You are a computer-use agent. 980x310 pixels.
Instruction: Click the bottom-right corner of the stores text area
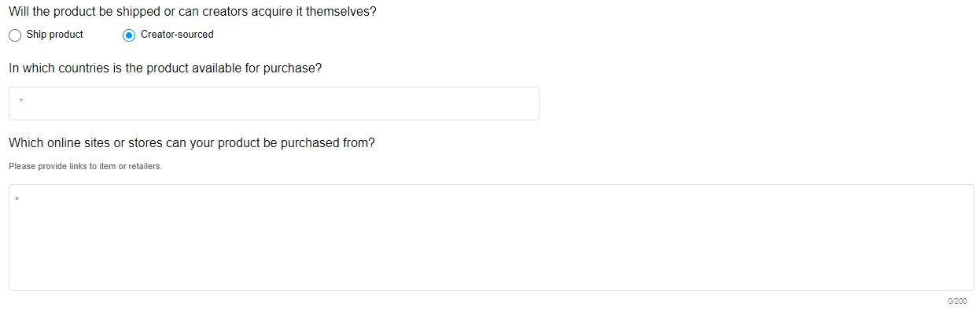click(968, 286)
